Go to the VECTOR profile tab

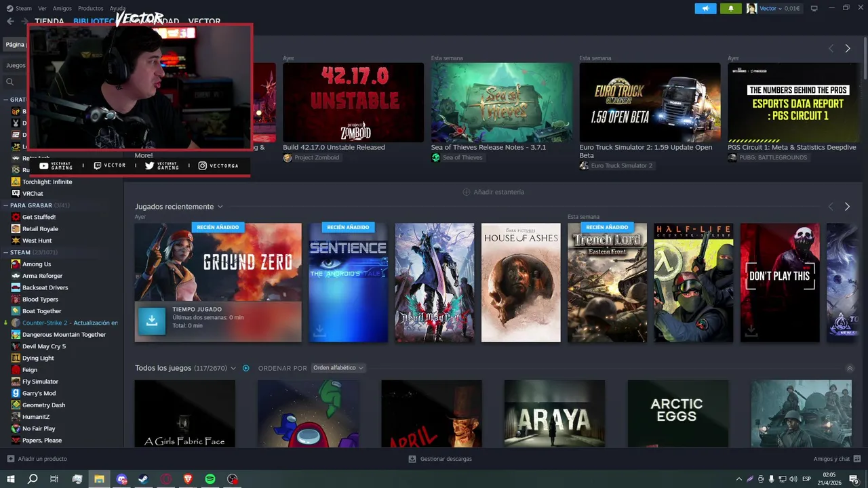[x=204, y=22]
